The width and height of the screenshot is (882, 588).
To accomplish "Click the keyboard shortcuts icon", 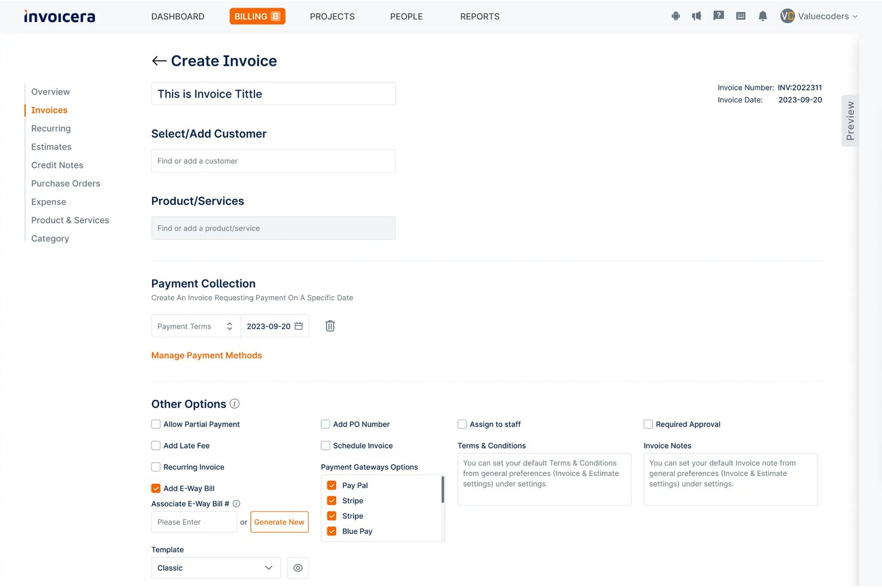I will click(741, 16).
